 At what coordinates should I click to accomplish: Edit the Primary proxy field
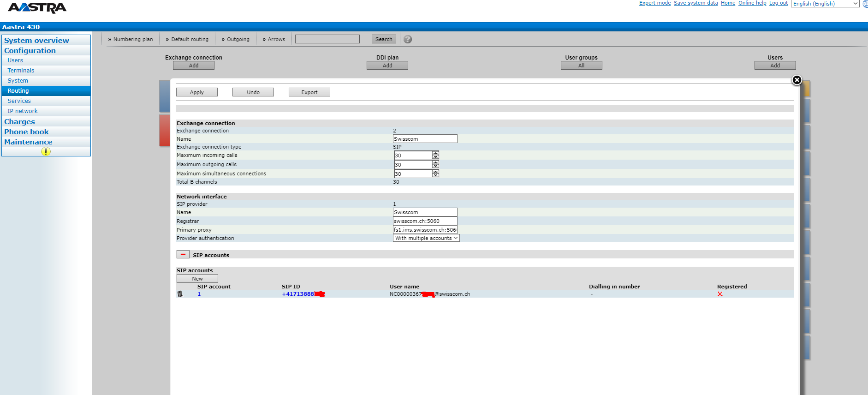(425, 230)
